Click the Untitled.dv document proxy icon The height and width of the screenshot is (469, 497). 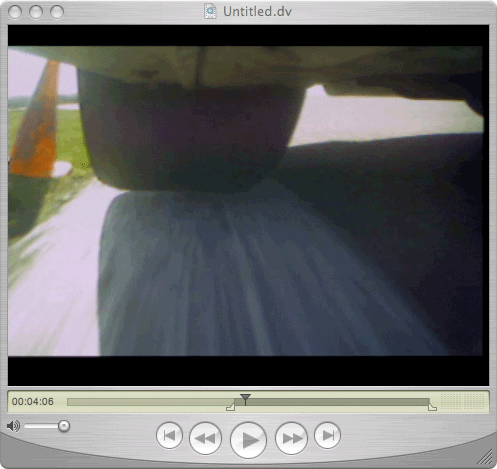[x=210, y=11]
